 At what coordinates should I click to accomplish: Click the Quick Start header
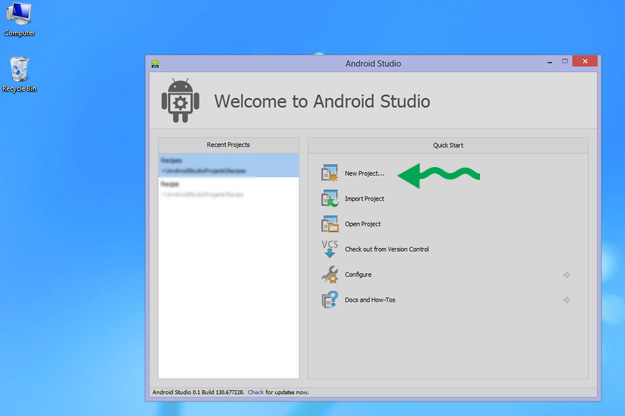(x=448, y=145)
